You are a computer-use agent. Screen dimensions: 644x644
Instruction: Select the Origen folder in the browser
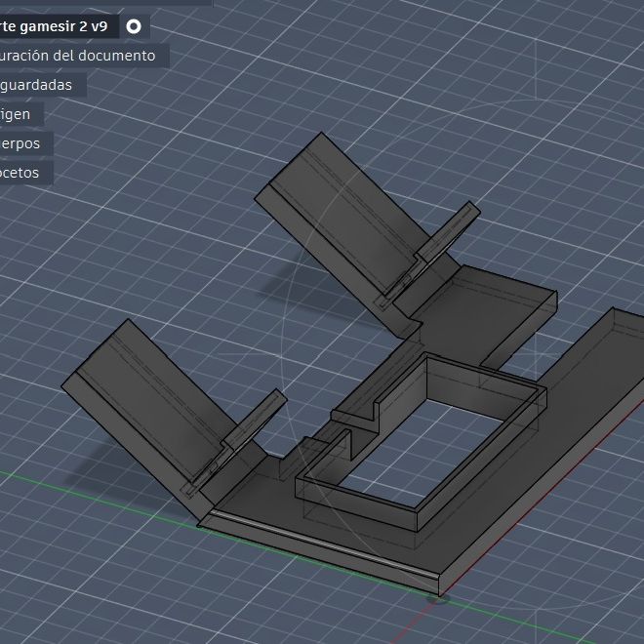(16, 114)
